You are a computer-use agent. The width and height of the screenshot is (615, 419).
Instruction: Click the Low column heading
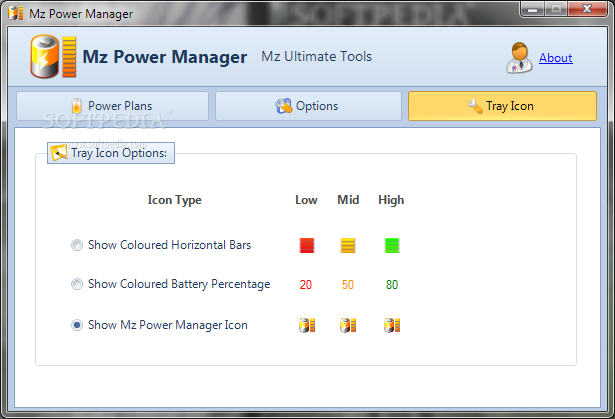(306, 200)
